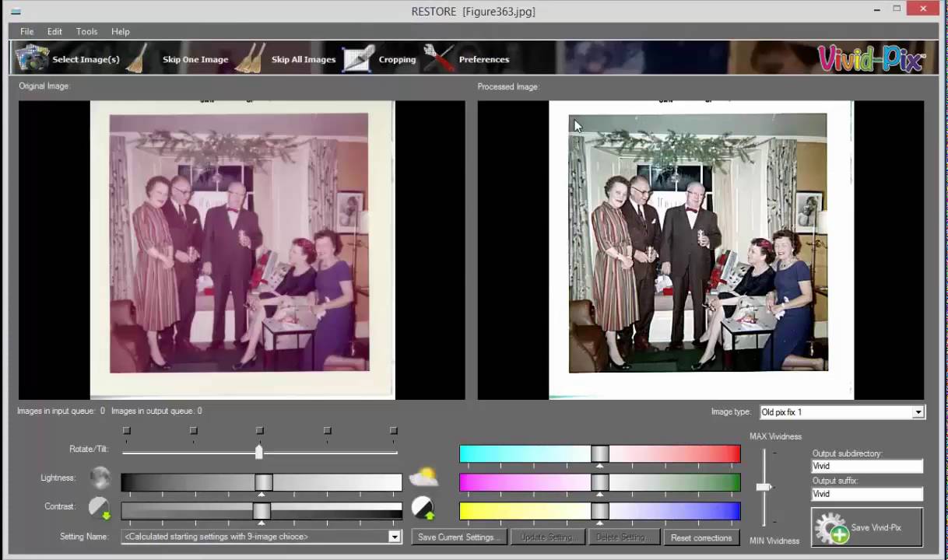Click the Cropping tool icon
This screenshot has height=560, width=948.
(359, 58)
